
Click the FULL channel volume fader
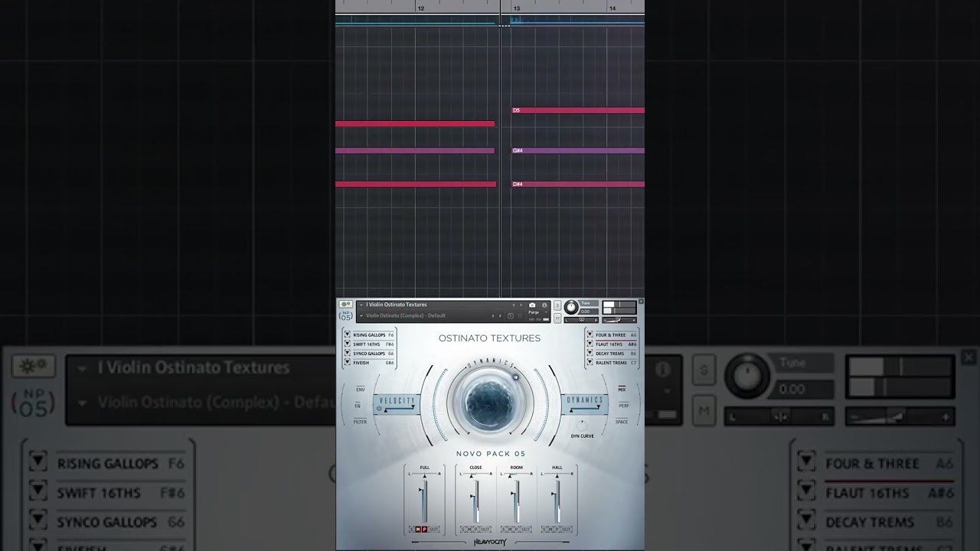tap(423, 501)
